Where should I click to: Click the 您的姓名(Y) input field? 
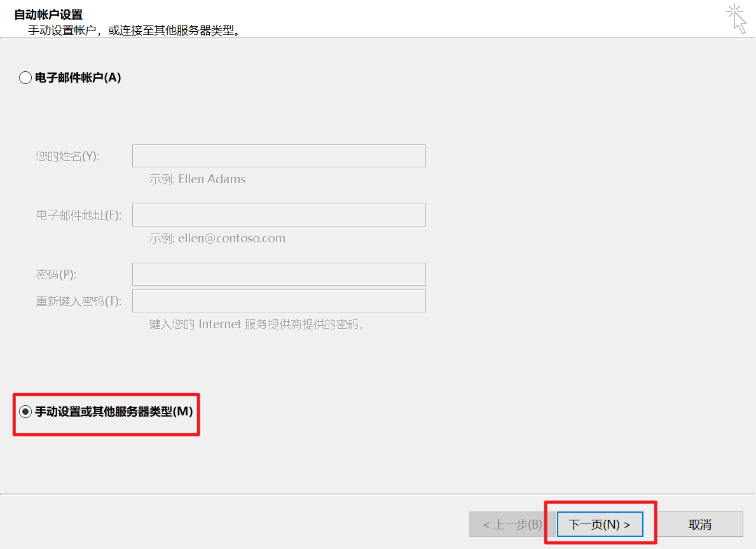(278, 155)
